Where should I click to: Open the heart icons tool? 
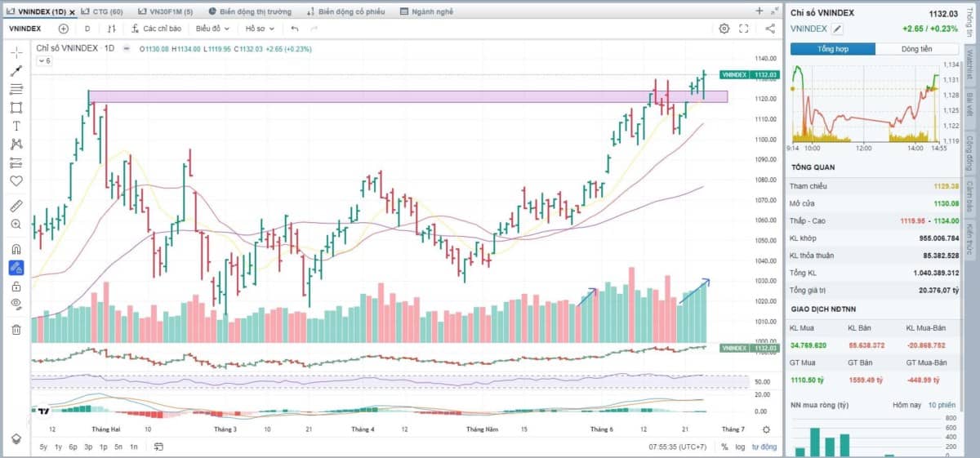coord(16,181)
